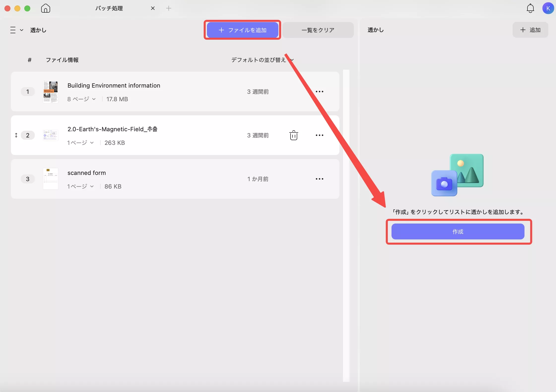Click the 一覧をクリア button

[x=318, y=30]
